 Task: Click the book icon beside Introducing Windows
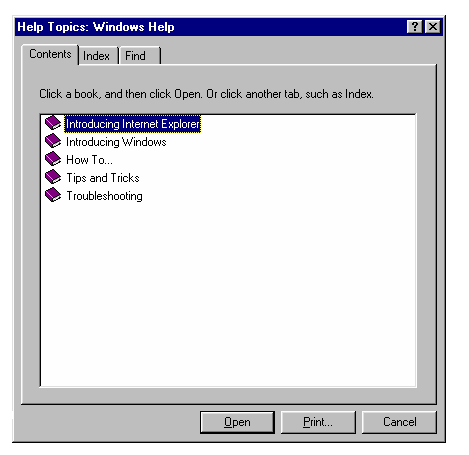[53, 141]
